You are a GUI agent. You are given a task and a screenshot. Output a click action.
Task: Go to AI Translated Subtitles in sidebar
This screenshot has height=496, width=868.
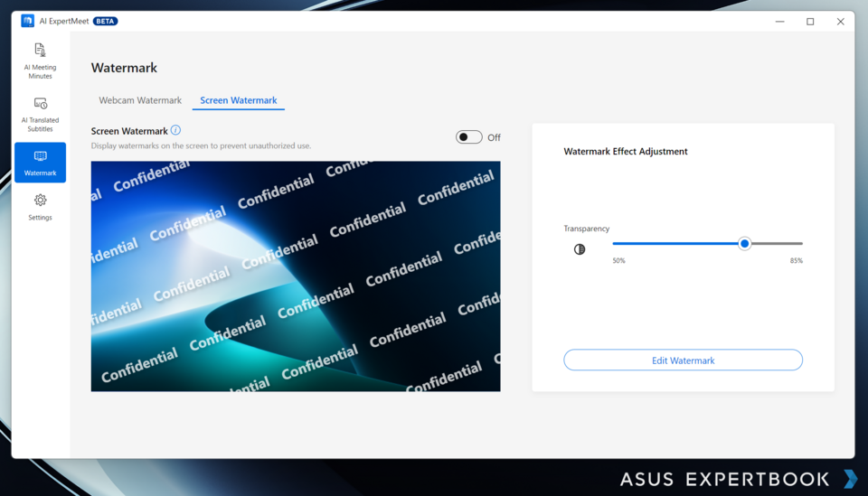tap(40, 113)
